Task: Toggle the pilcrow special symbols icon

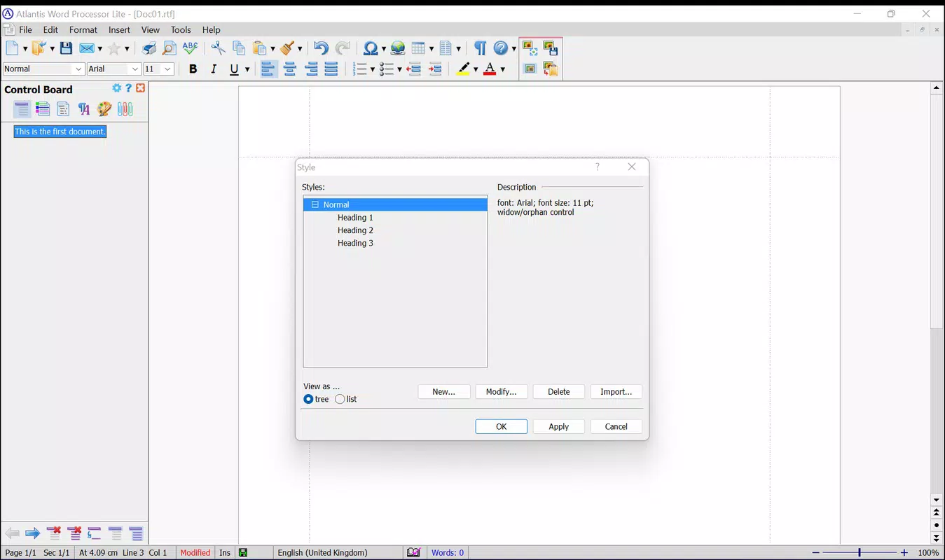Action: pyautogui.click(x=480, y=48)
